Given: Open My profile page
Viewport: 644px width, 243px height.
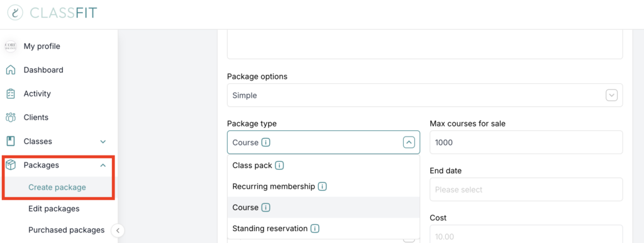Looking at the screenshot, I should [42, 47].
